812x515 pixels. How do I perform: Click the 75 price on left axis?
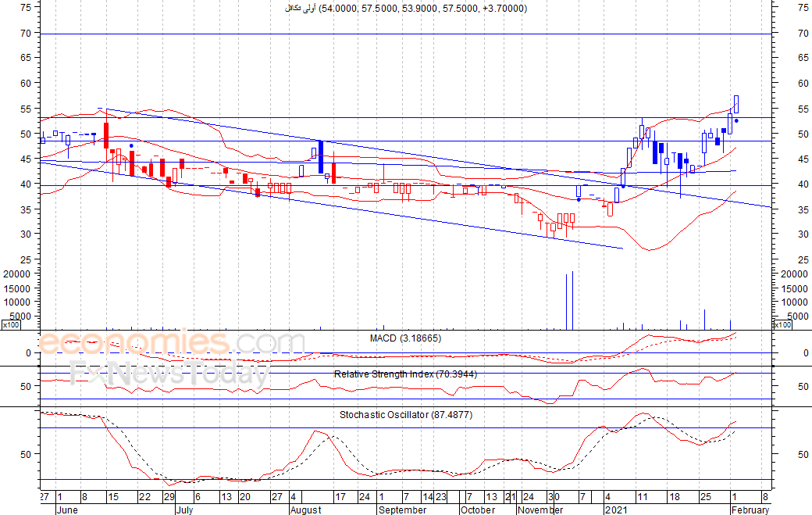click(x=26, y=7)
